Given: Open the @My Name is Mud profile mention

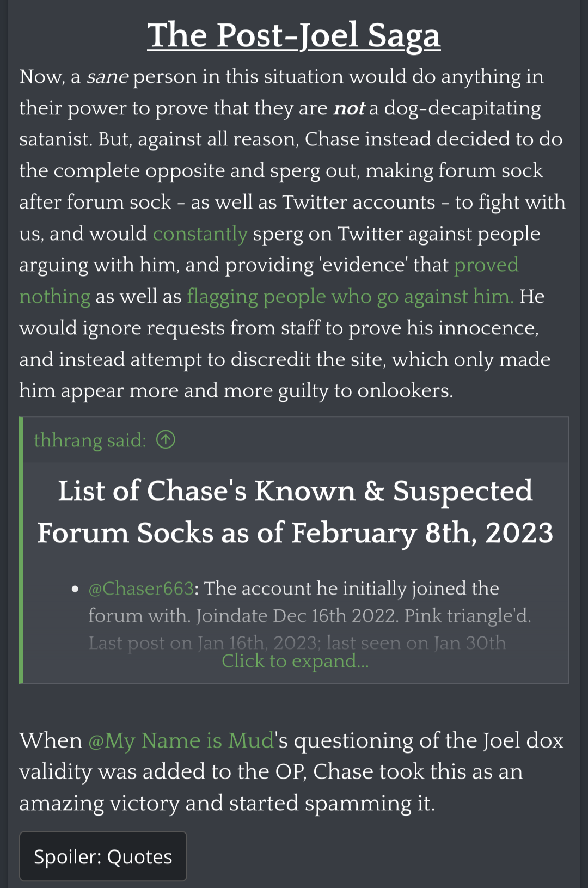Looking at the screenshot, I should (181, 741).
